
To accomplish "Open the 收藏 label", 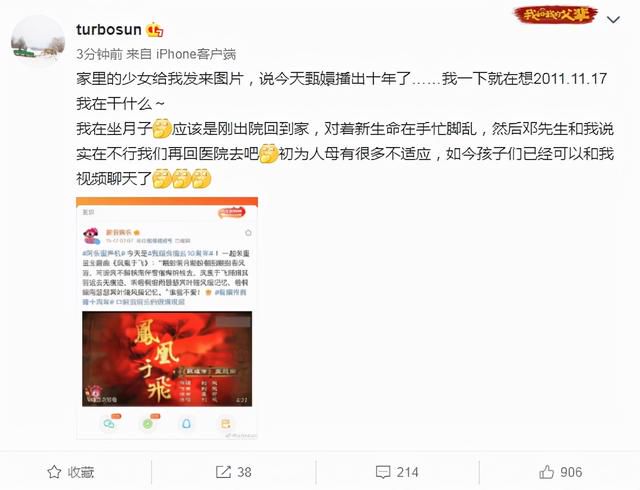I will (81, 472).
